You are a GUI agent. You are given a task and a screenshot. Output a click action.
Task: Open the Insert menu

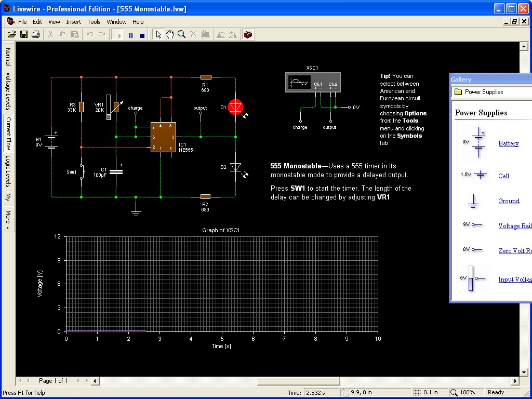tap(73, 22)
